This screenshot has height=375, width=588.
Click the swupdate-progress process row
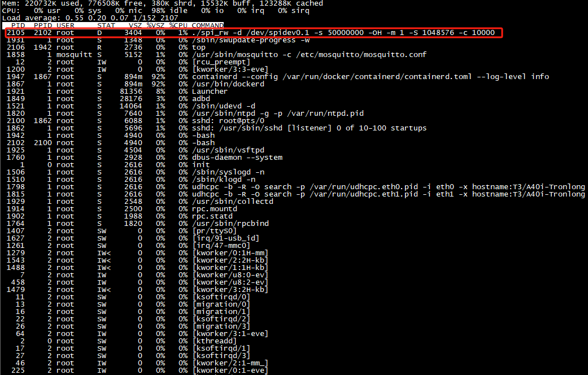point(251,40)
